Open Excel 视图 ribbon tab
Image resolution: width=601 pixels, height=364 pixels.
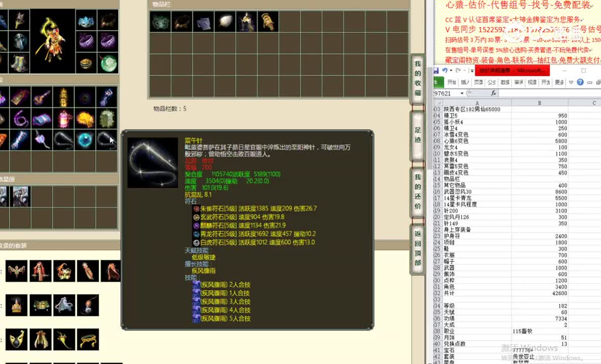point(532,82)
